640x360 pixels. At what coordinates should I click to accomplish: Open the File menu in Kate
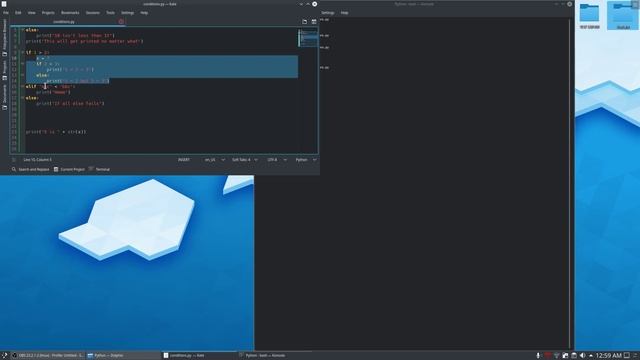pos(6,13)
